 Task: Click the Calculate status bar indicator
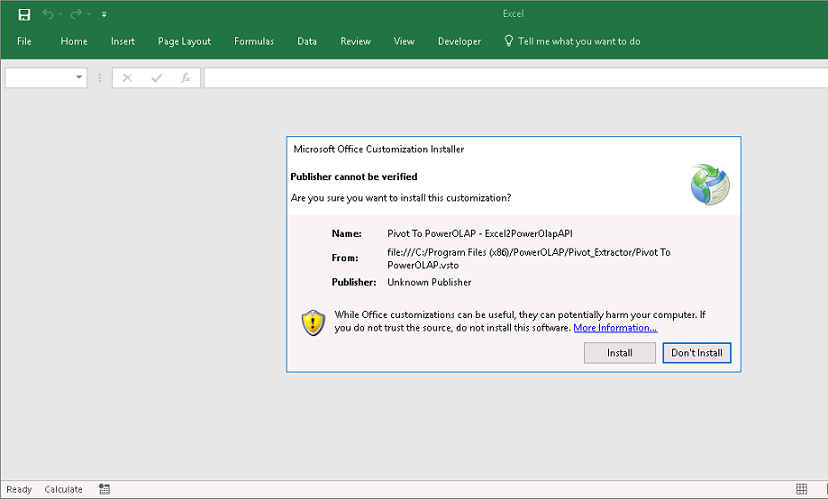click(63, 489)
